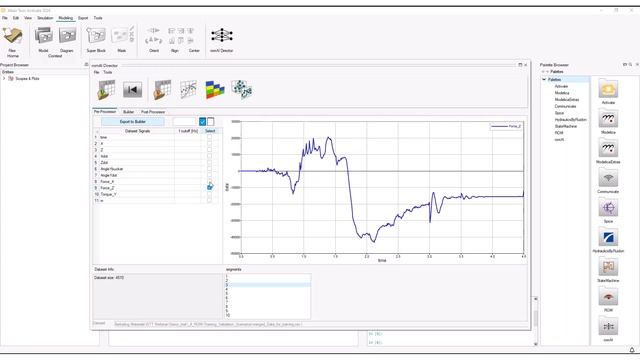Image resolution: width=640 pixels, height=360 pixels.
Task: Open the ModelicaExtras palette folder icon
Action: pyautogui.click(x=608, y=149)
